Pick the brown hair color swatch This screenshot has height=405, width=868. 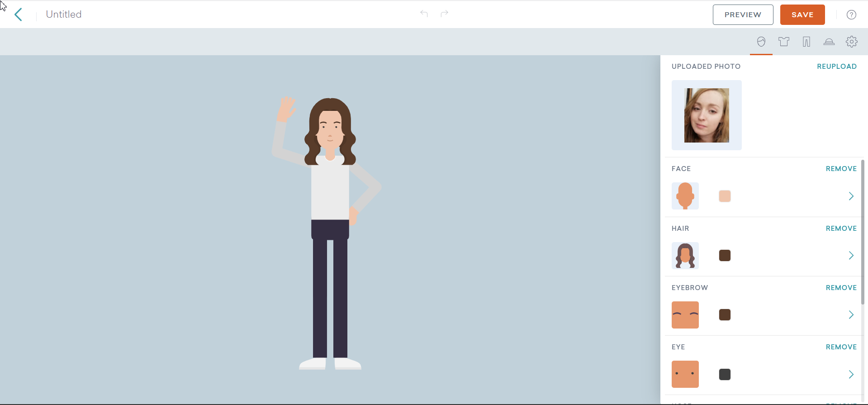725,256
